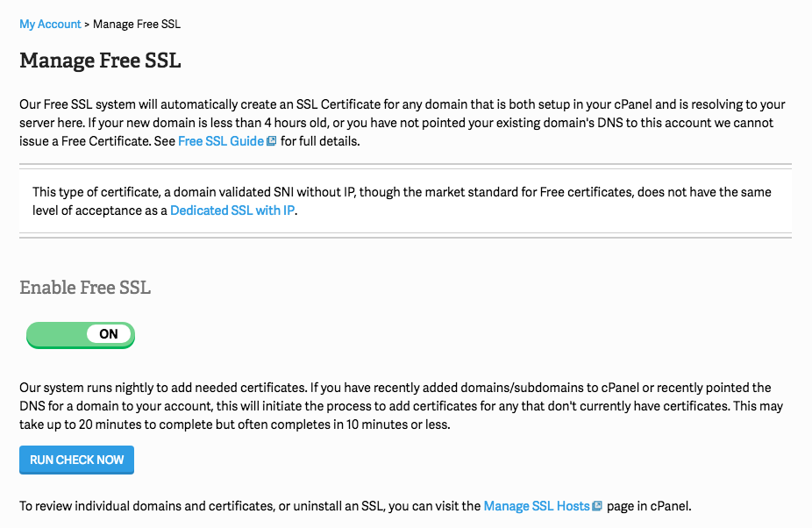
Task: Open the Free SSL Guide link
Action: point(220,140)
